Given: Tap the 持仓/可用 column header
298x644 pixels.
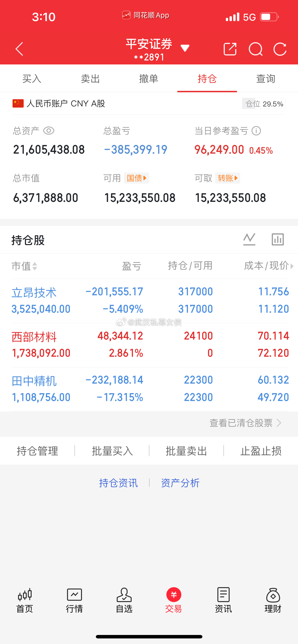Looking at the screenshot, I should click(x=190, y=265).
